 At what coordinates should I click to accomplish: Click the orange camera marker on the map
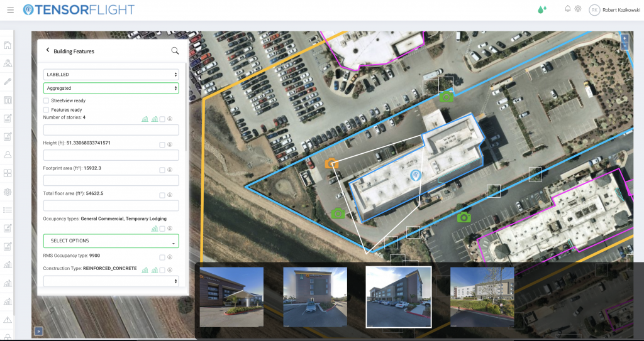click(331, 164)
